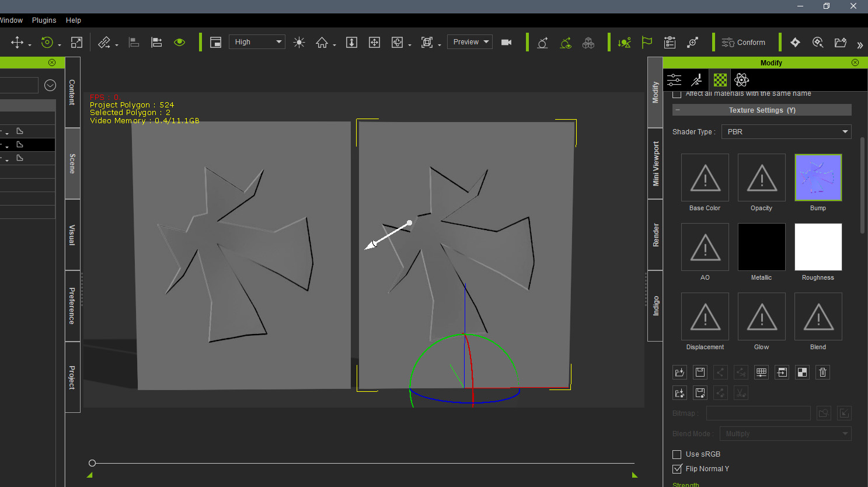The height and width of the screenshot is (487, 868).
Task: Enable the Use sRGB checkbox
Action: click(x=677, y=454)
